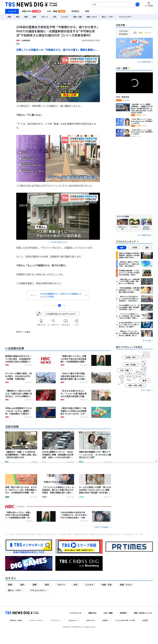This screenshot has width=158, height=644.
Task: Click the 検索 search input field
Action: click(113, 5)
